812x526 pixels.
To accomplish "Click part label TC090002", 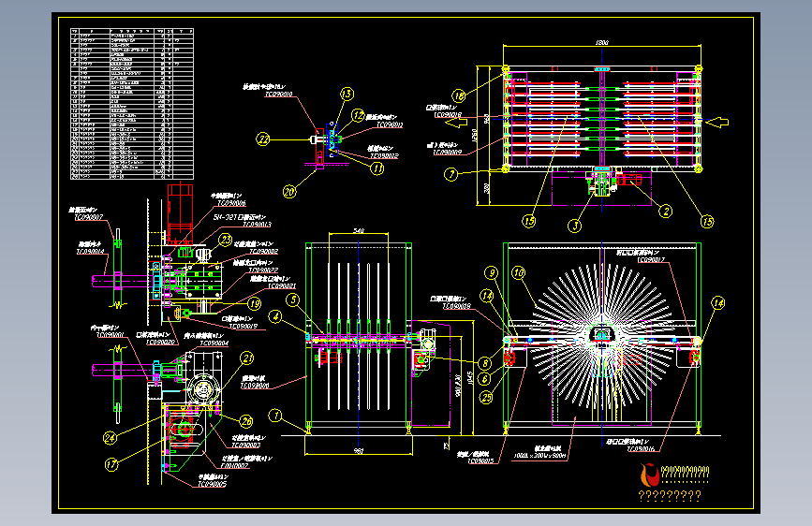I will tap(263, 252).
